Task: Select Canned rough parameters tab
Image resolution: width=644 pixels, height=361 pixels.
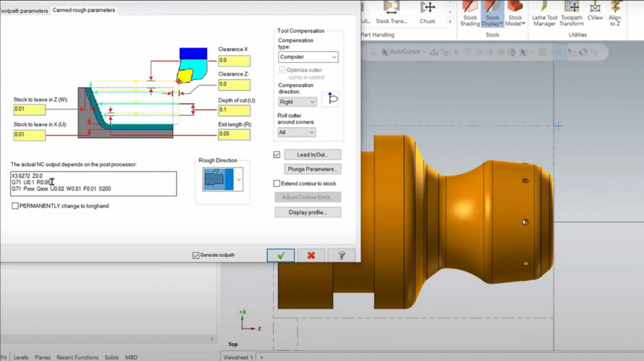Action: (x=84, y=10)
